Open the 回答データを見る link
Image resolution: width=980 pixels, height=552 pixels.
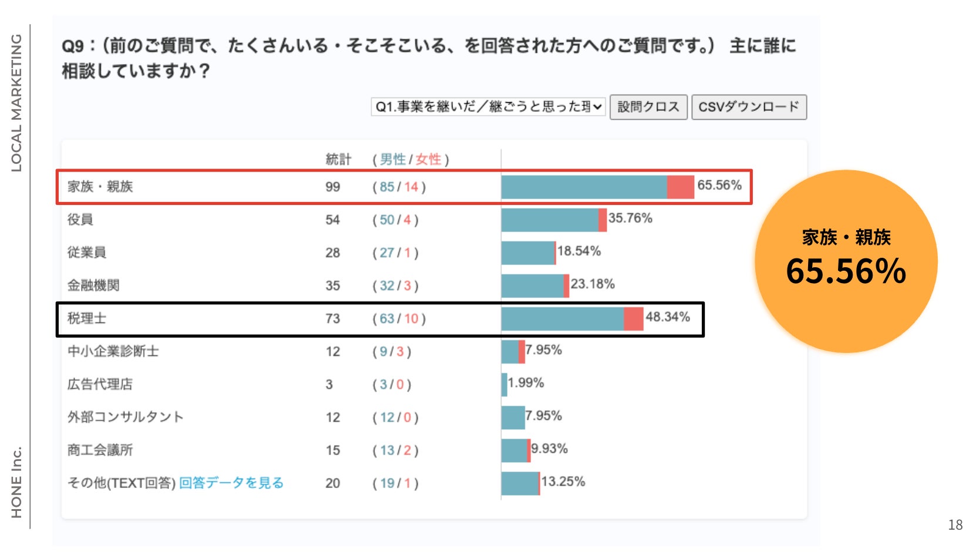click(x=231, y=483)
